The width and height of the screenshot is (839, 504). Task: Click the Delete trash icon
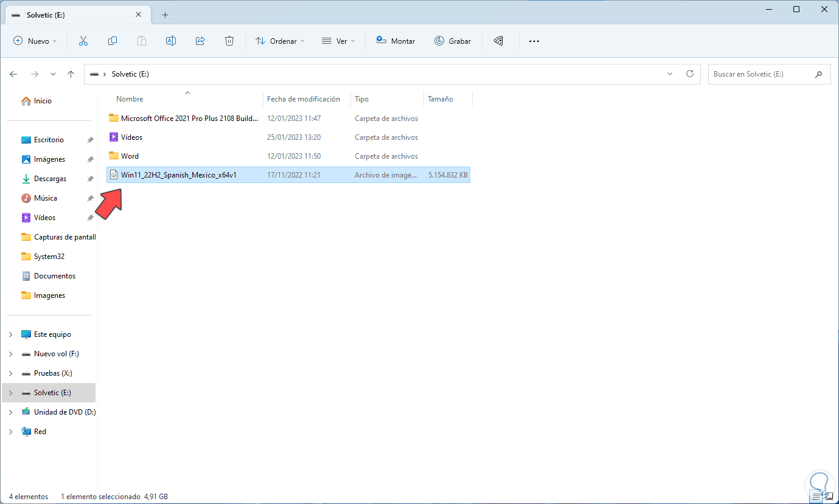[x=229, y=41]
